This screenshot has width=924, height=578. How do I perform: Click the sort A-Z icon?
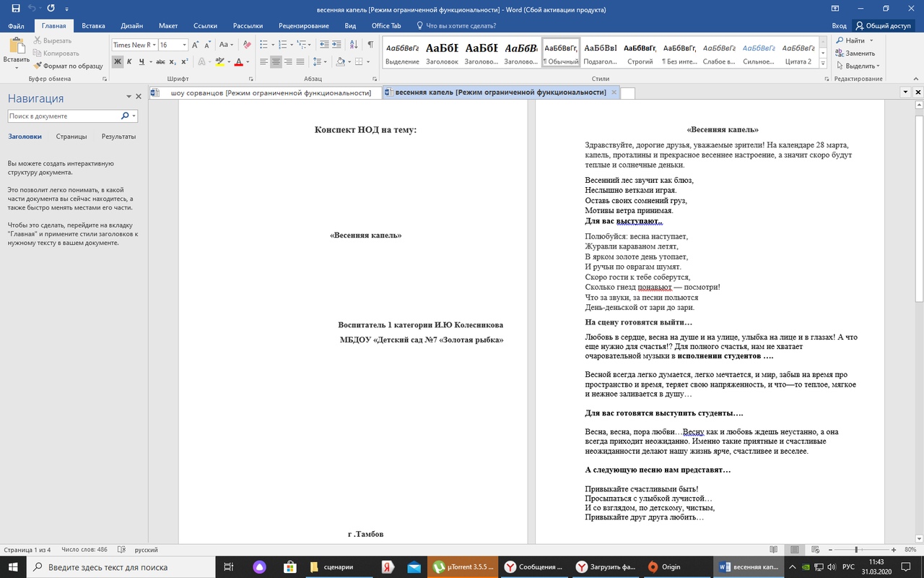(354, 45)
